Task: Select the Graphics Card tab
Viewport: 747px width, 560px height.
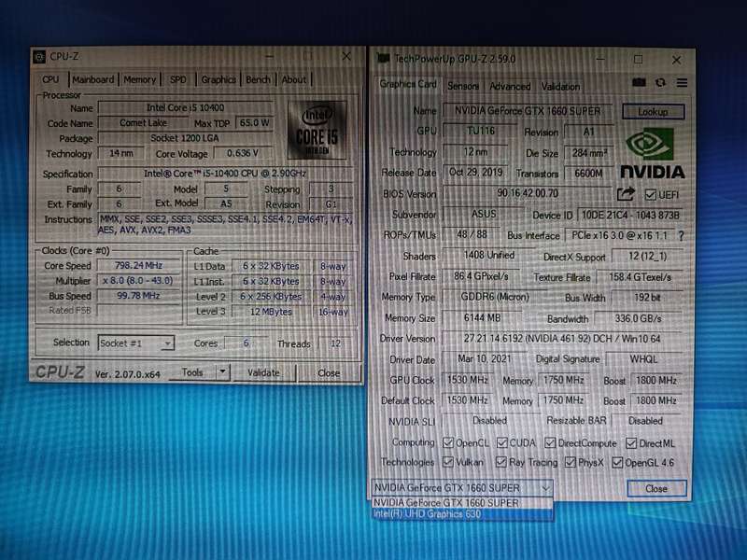Action: coord(408,84)
